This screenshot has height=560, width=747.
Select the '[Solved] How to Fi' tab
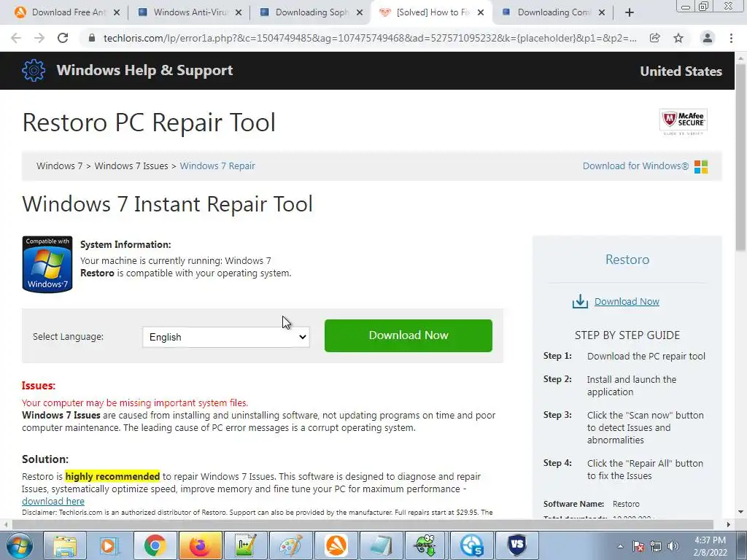click(x=431, y=13)
